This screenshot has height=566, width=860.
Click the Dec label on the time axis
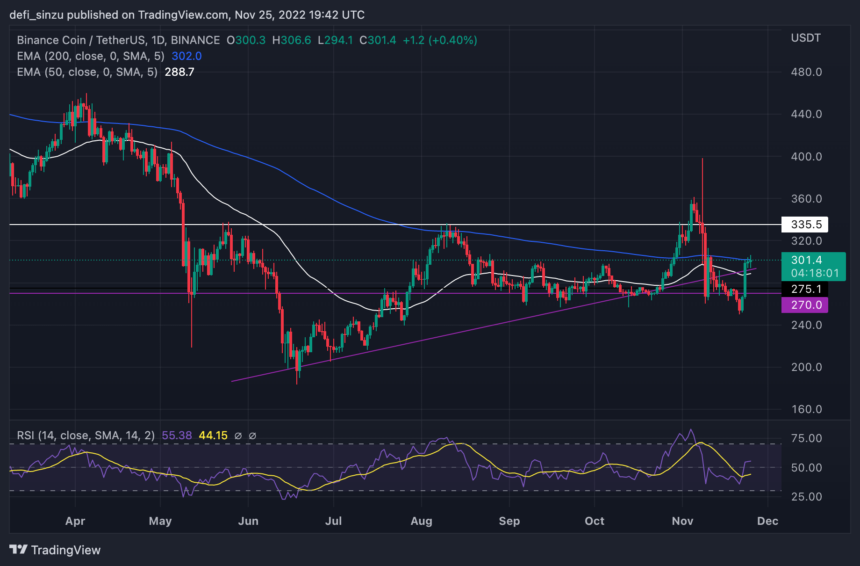[769, 521]
